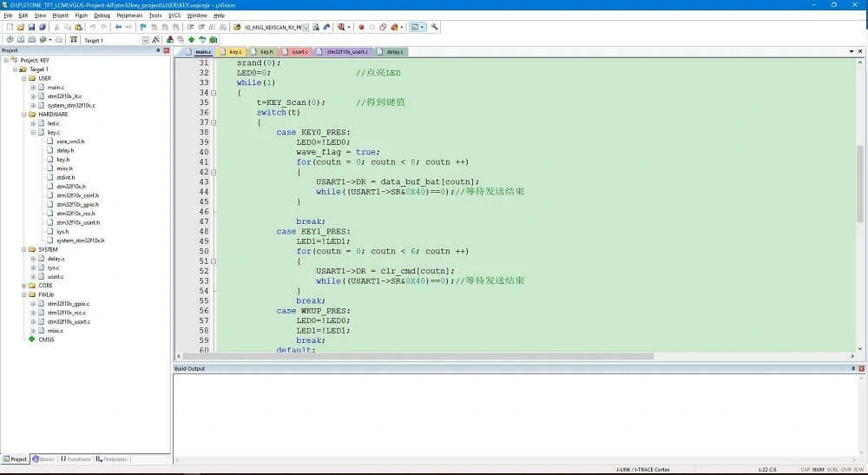Disable all breakpoints via crossed circle icon
The height and width of the screenshot is (475, 868).
click(x=383, y=27)
